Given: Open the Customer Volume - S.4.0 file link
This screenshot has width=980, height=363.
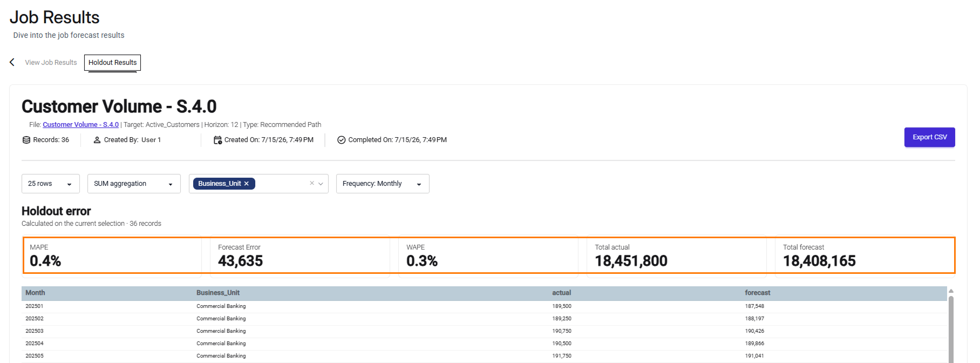Looking at the screenshot, I should click(80, 125).
